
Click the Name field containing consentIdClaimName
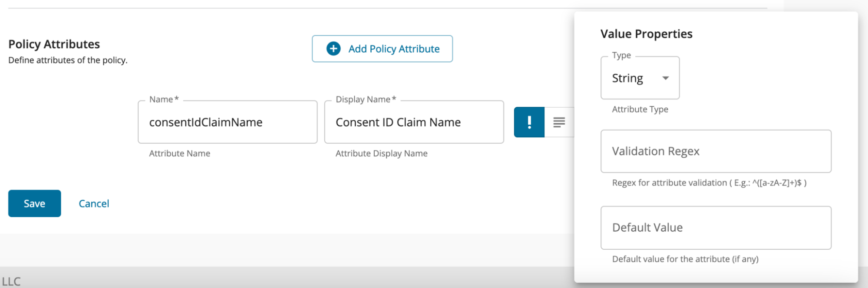tap(228, 122)
